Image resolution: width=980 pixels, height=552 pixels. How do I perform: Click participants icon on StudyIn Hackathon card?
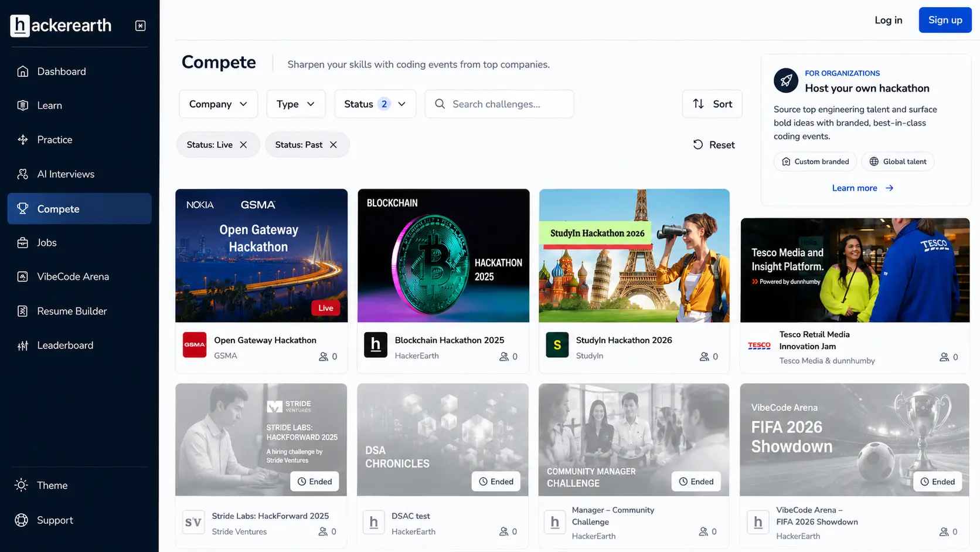pos(704,357)
